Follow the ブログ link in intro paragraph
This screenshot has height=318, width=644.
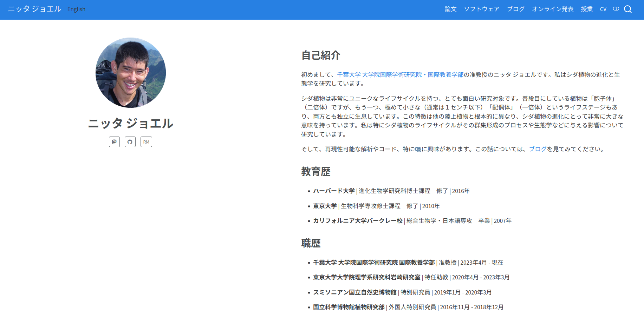(x=538, y=149)
